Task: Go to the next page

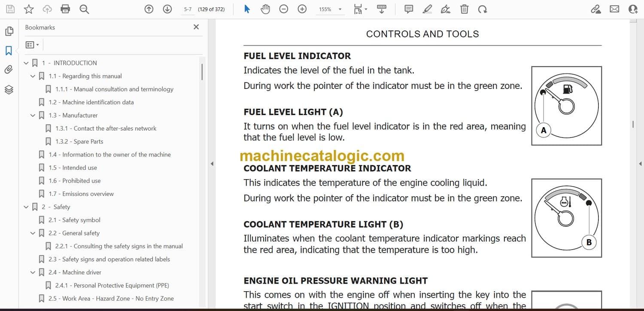Action: [167, 9]
